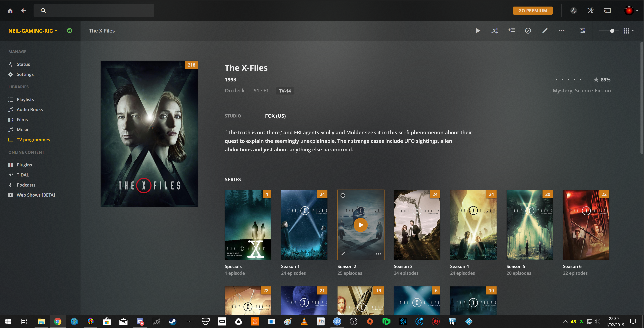This screenshot has width=644, height=328.
Task: Open second-row poster with 21 badge
Action: (x=304, y=301)
